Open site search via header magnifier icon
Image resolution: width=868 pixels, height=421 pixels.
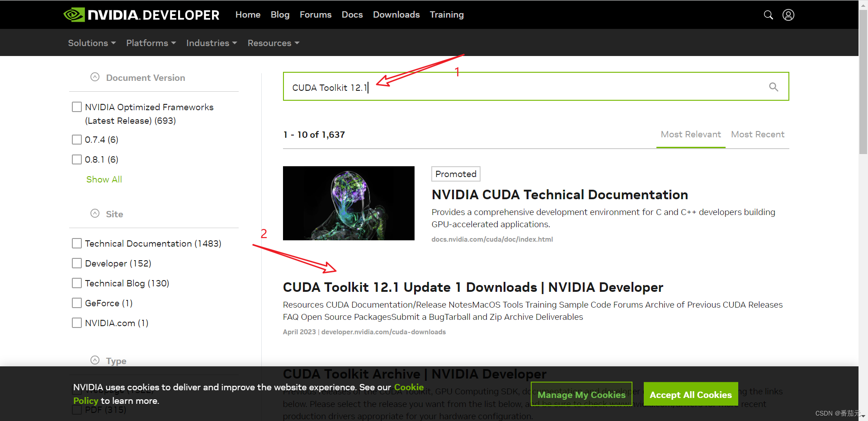pyautogui.click(x=768, y=15)
